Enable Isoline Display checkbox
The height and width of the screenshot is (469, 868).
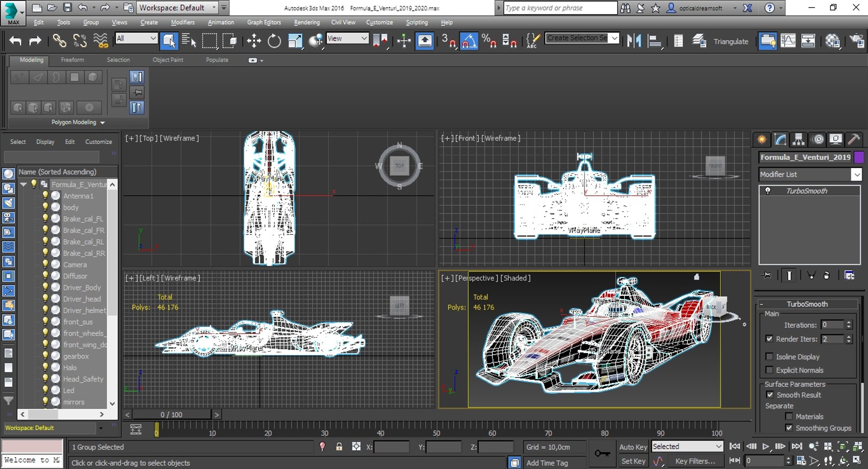click(769, 356)
